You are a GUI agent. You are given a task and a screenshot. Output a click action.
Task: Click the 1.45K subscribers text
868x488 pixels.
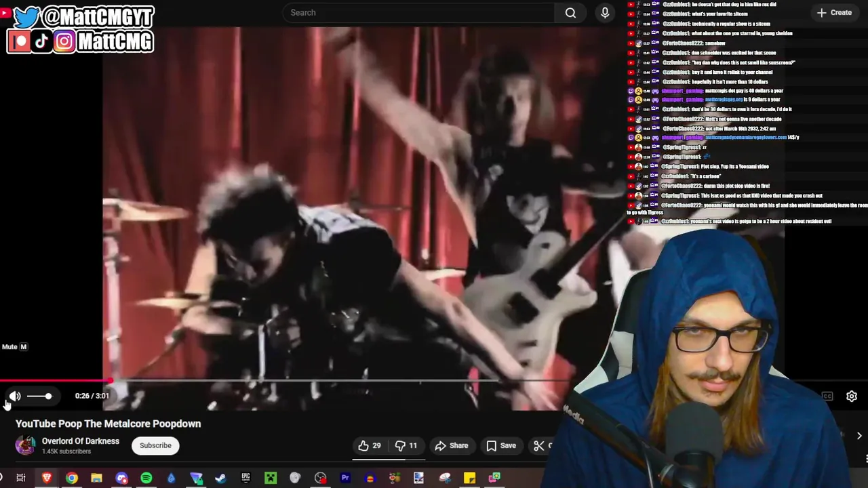coord(66,451)
